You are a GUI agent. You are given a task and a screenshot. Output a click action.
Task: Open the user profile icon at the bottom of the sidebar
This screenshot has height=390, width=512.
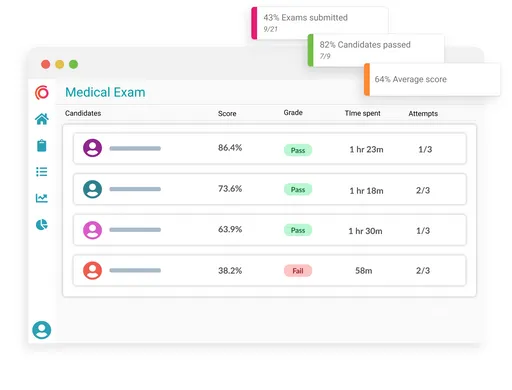click(x=42, y=330)
